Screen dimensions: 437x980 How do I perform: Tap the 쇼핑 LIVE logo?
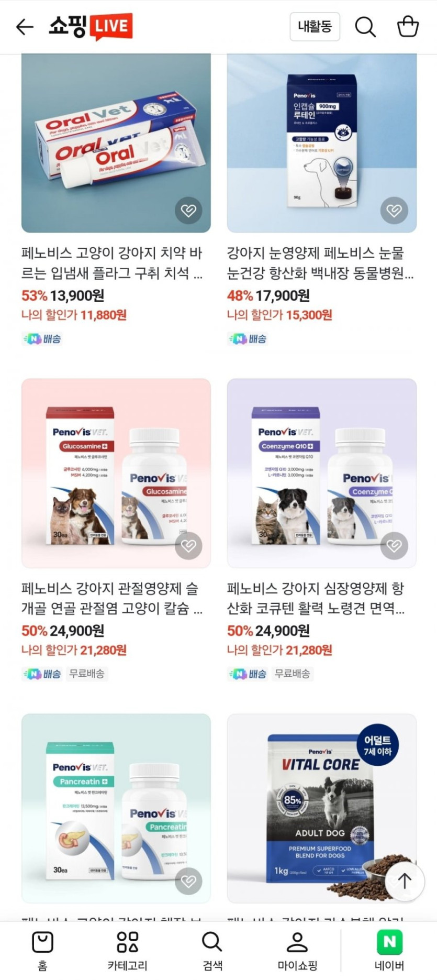pos(91,26)
